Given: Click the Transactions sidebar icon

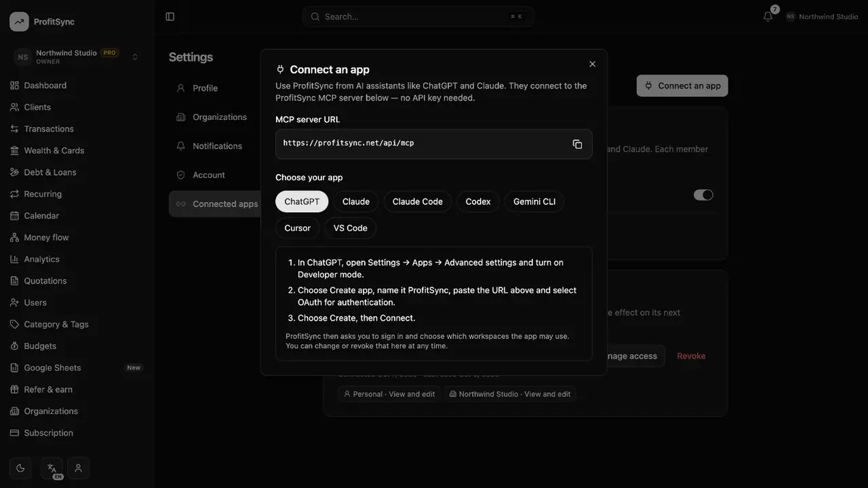Looking at the screenshot, I should (14, 129).
